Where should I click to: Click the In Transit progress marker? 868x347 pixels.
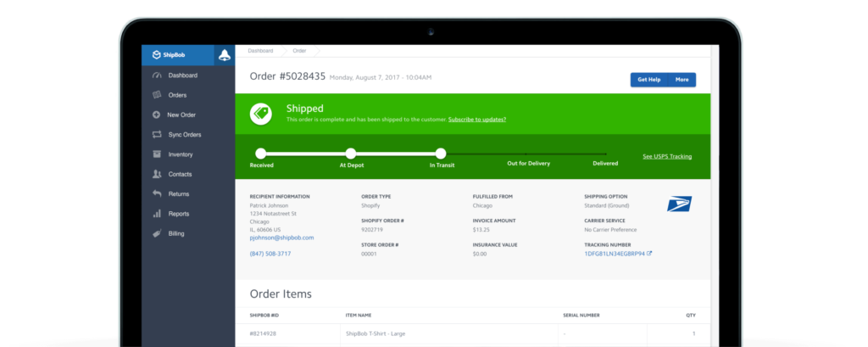coord(440,154)
